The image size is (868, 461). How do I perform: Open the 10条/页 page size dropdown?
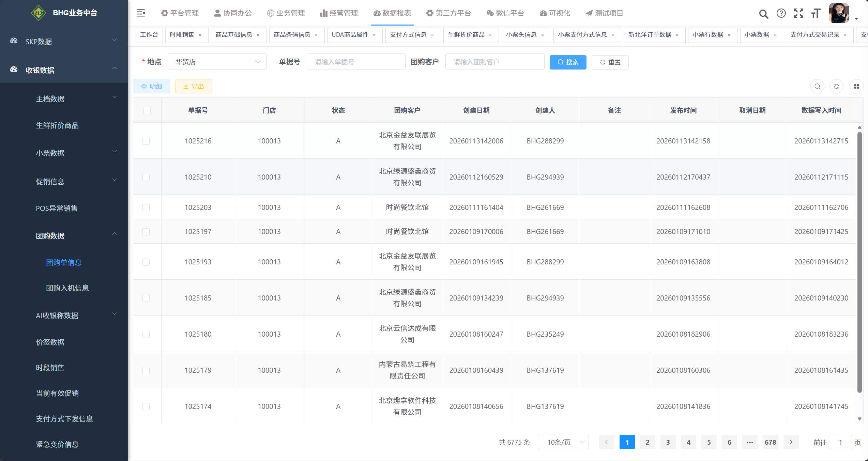563,442
